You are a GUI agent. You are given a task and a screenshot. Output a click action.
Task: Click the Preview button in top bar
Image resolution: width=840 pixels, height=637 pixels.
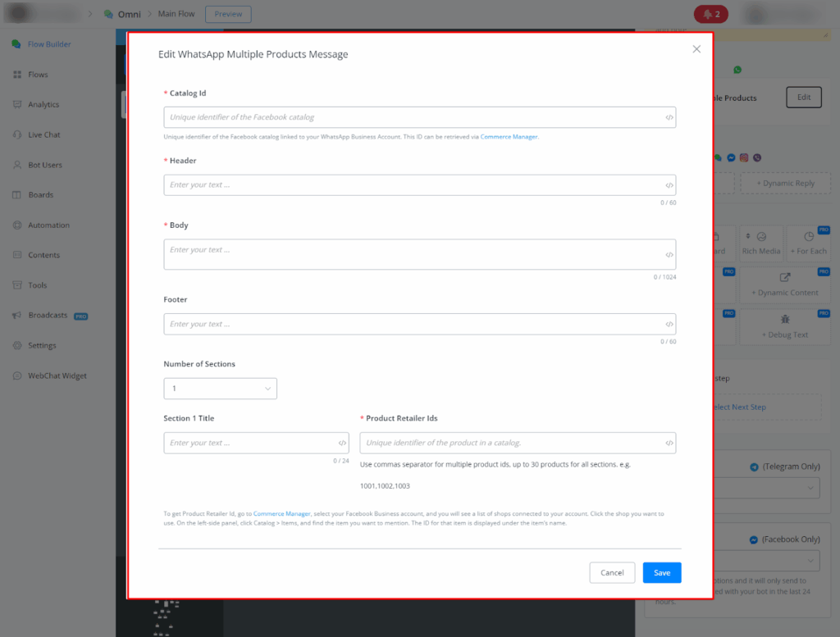228,14
